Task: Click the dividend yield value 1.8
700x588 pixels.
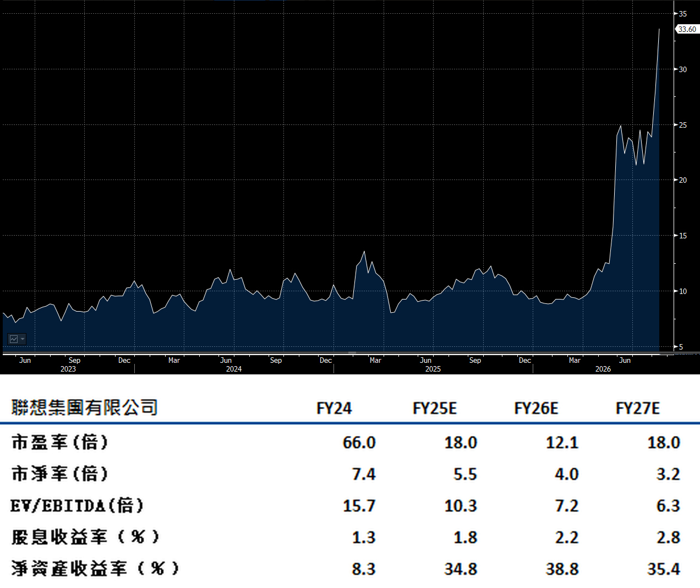Action: tap(466, 537)
